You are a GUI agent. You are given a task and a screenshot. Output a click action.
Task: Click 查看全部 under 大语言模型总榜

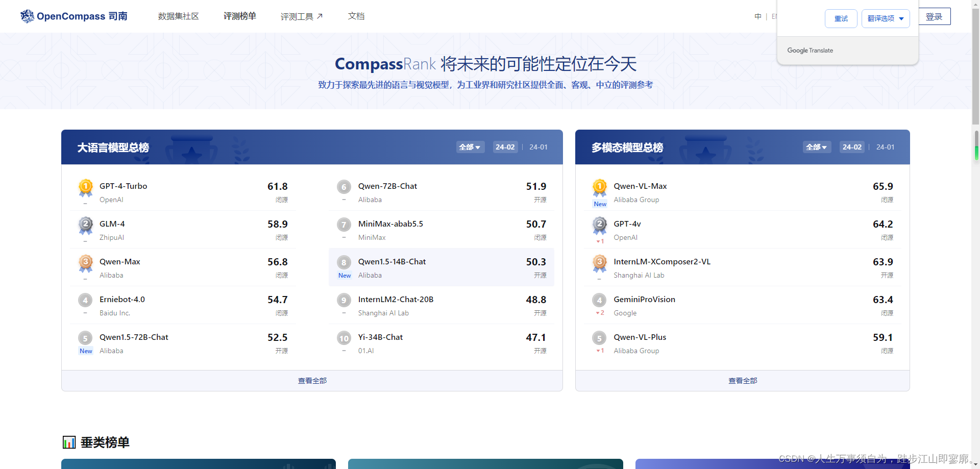coord(312,381)
